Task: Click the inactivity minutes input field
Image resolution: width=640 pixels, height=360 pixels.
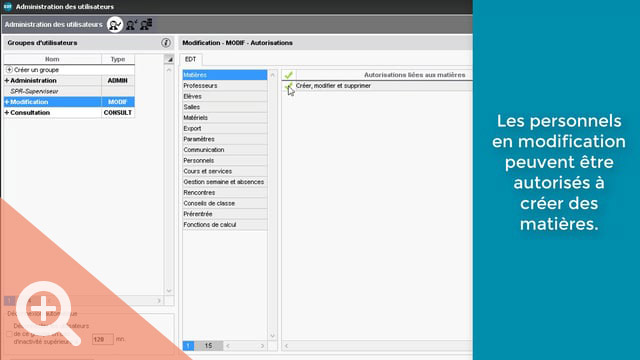Action: point(102,339)
